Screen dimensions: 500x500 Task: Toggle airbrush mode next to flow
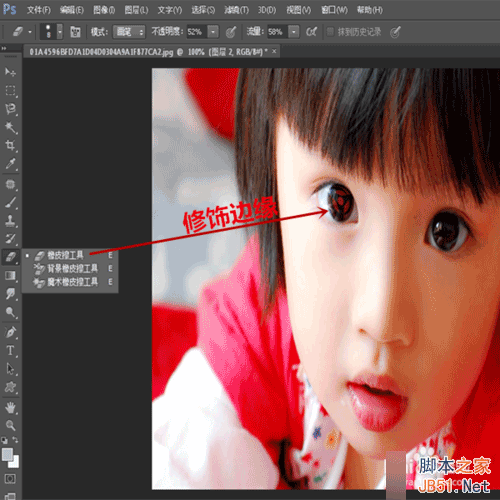311,32
